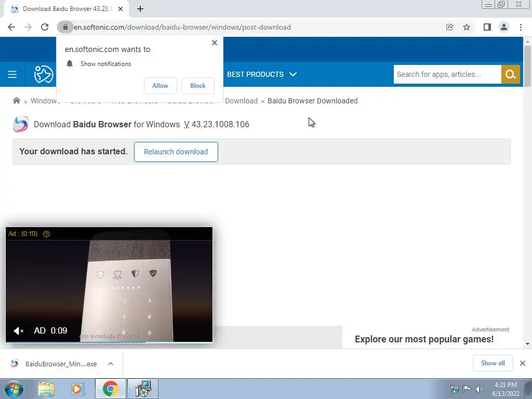Click the Search for apps input field

point(447,74)
